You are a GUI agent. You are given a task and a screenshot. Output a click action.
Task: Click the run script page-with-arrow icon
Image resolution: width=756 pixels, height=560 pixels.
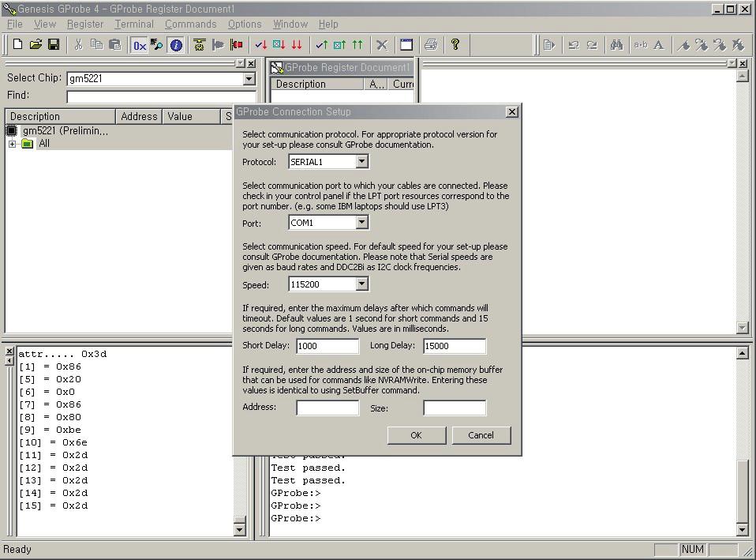click(x=549, y=45)
